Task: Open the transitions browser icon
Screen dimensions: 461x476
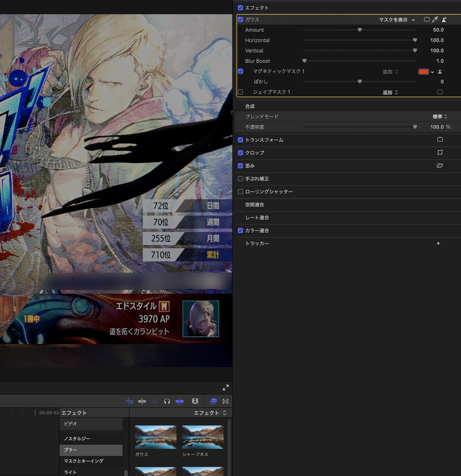Action: 226,401
